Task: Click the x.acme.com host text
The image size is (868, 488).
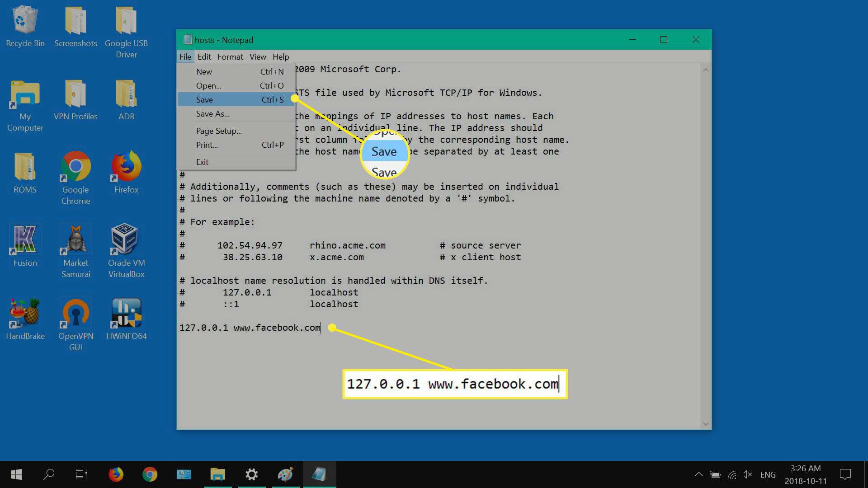Action: pos(336,258)
